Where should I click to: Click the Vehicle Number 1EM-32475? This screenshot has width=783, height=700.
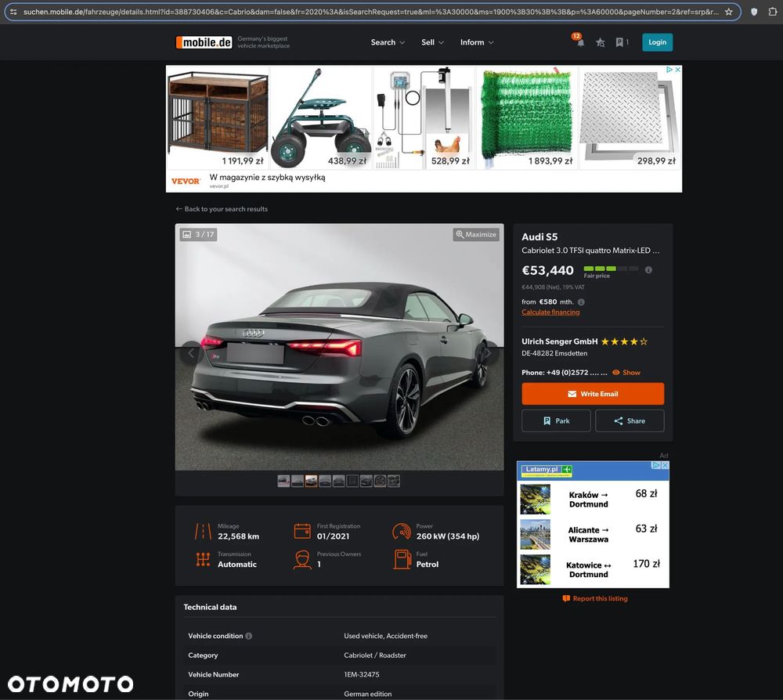(x=362, y=674)
